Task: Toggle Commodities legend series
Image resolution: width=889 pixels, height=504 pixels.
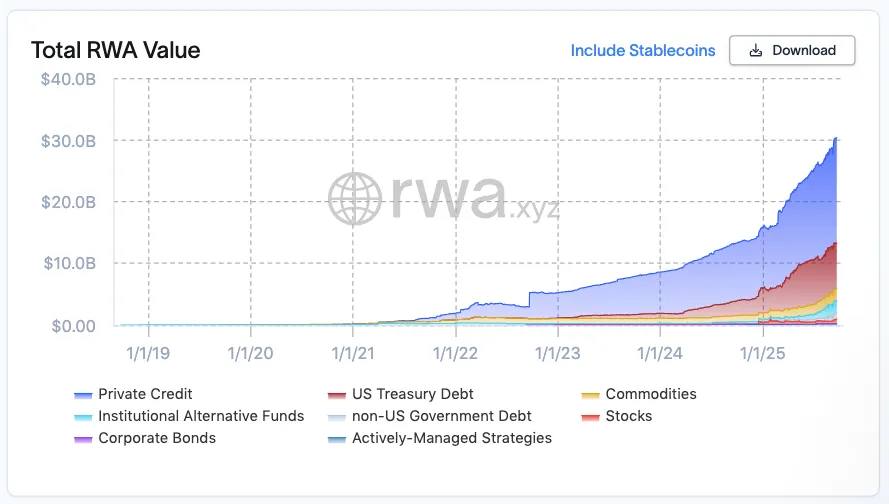Action: [x=639, y=394]
